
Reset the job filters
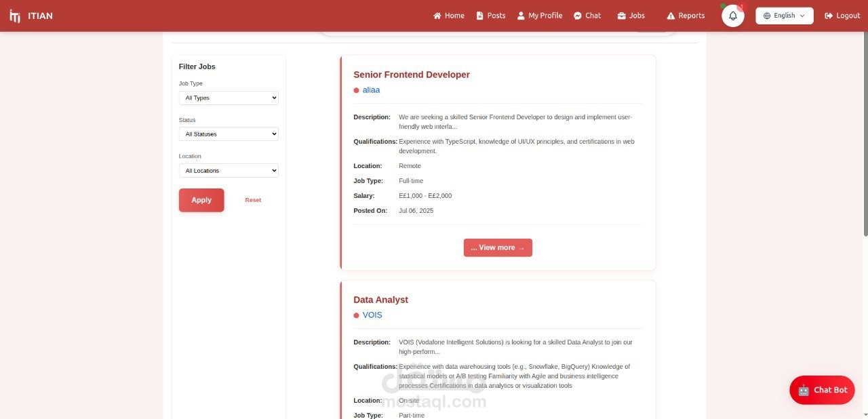click(253, 200)
